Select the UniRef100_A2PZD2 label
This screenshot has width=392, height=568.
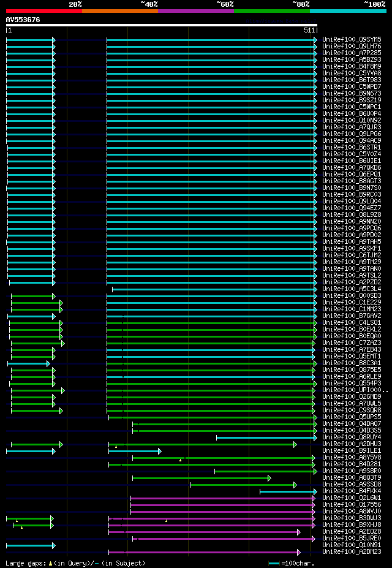[x=352, y=282]
